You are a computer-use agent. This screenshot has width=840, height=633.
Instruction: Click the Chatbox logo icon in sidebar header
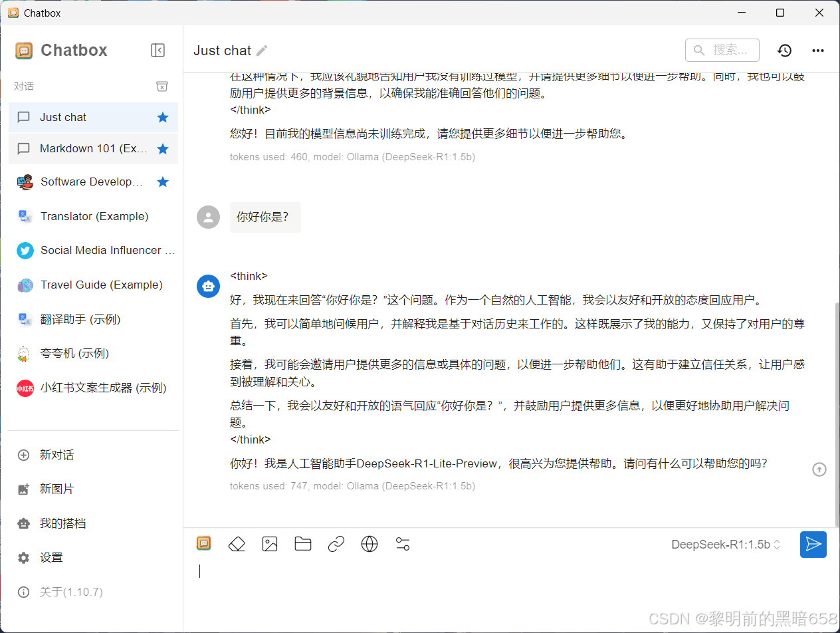pos(24,51)
